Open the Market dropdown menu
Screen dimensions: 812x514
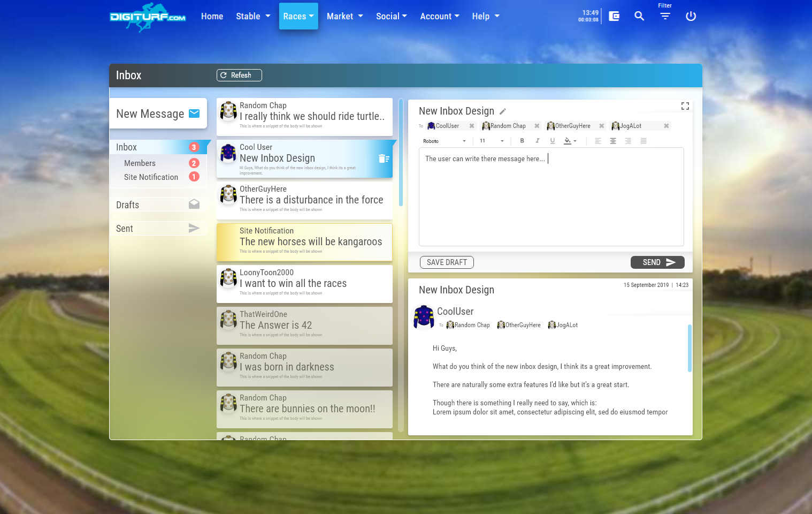tap(344, 16)
